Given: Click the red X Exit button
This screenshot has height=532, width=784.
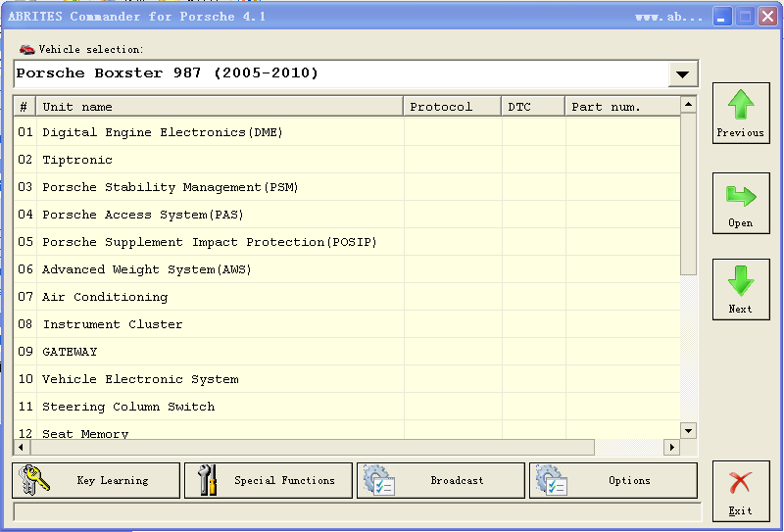Looking at the screenshot, I should click(x=741, y=492).
